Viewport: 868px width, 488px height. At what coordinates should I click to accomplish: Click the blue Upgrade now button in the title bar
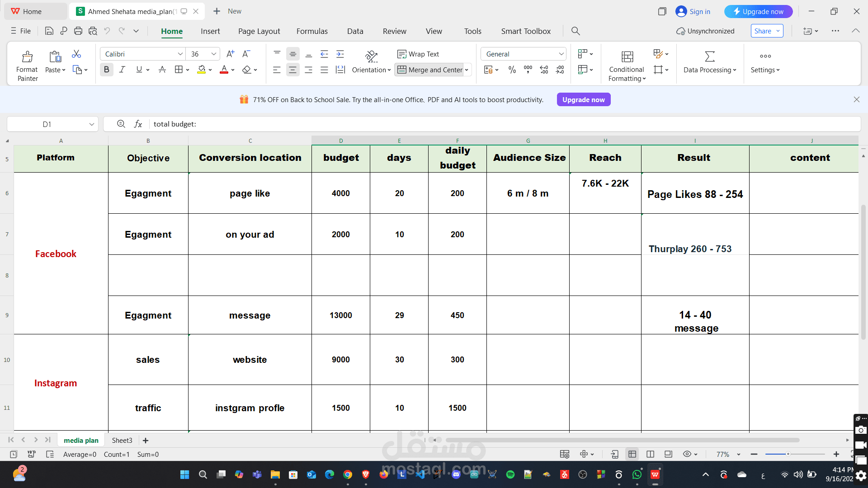click(x=759, y=12)
